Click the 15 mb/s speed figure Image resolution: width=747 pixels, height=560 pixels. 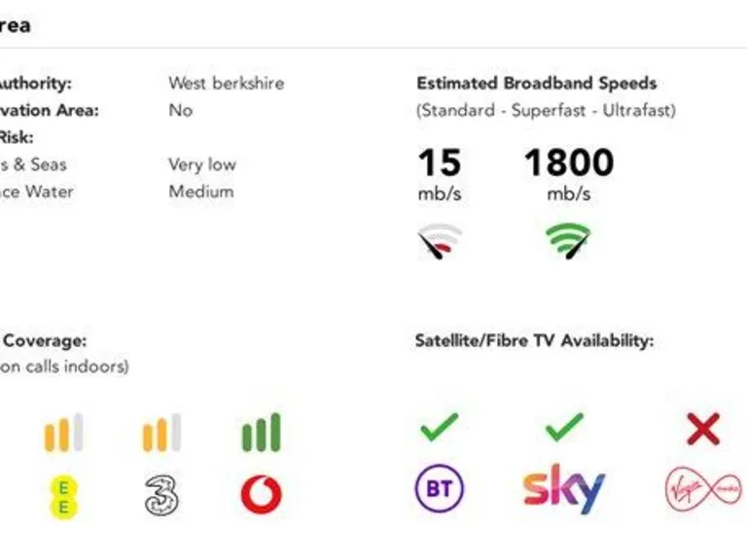(x=440, y=162)
